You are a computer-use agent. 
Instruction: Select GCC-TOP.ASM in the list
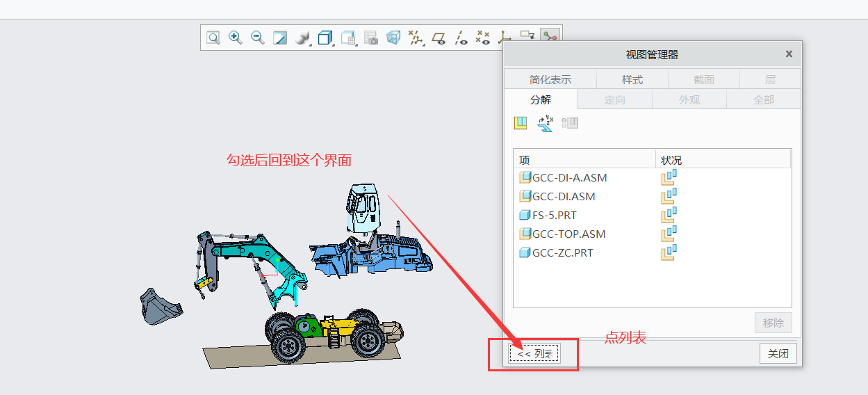[x=562, y=234]
